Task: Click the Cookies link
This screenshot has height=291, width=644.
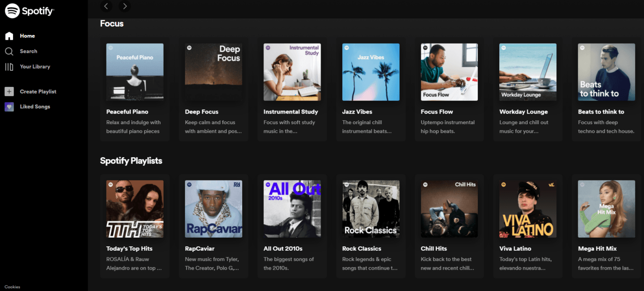Action: pos(12,287)
